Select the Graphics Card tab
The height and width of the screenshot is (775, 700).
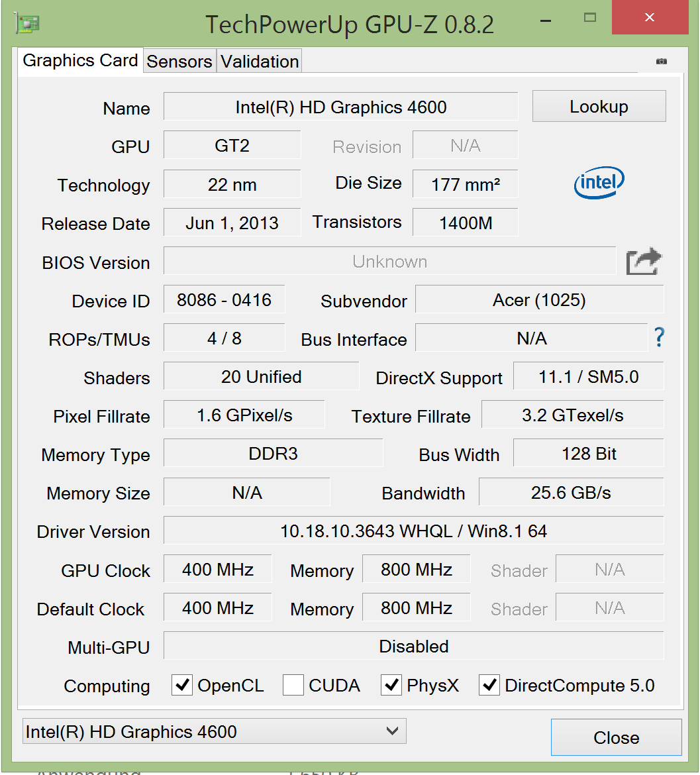coord(80,60)
